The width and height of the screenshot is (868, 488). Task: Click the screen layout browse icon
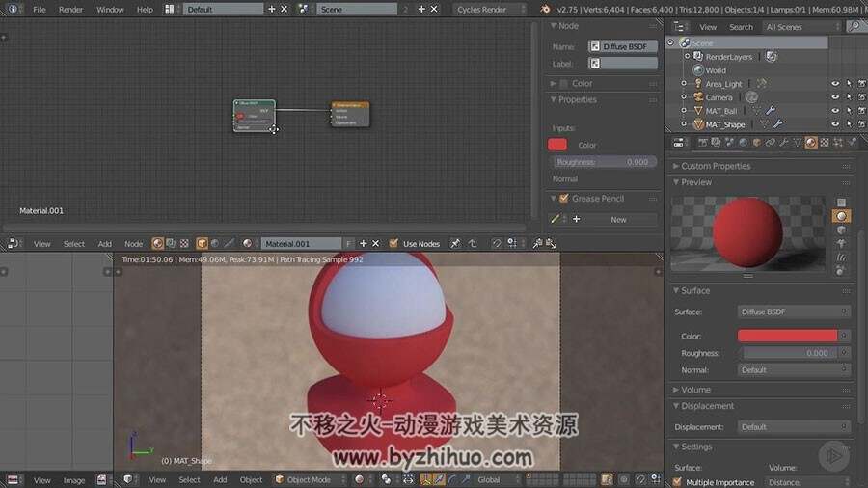pyautogui.click(x=171, y=10)
